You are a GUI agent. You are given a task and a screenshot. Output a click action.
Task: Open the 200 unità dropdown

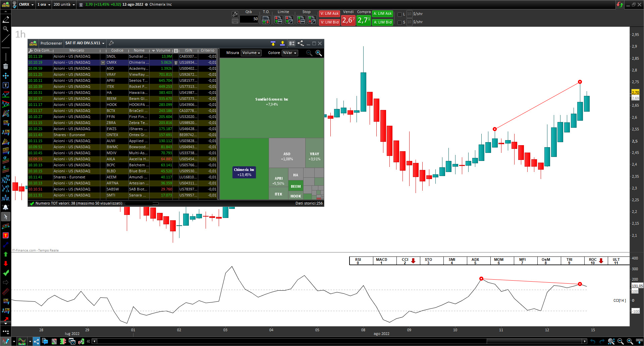(x=64, y=5)
